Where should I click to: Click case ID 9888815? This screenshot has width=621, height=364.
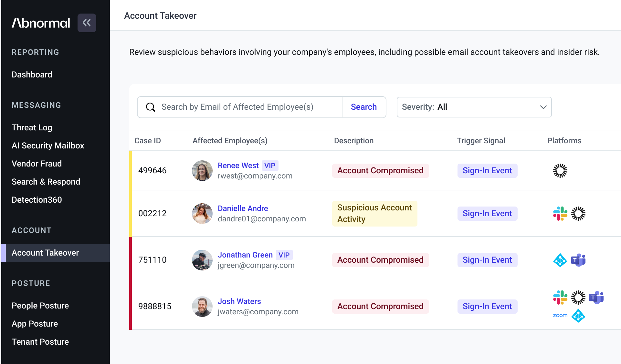pyautogui.click(x=155, y=307)
